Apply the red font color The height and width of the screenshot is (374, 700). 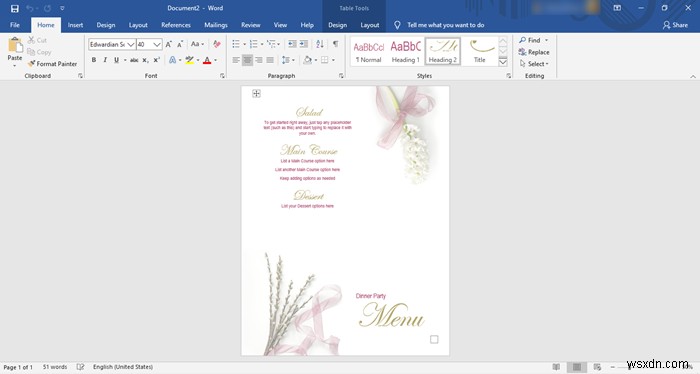coord(207,60)
